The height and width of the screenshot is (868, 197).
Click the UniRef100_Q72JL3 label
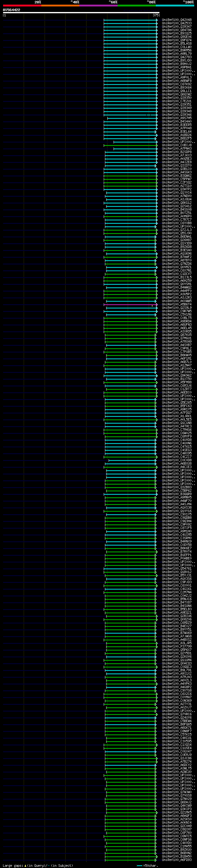tap(177, 230)
